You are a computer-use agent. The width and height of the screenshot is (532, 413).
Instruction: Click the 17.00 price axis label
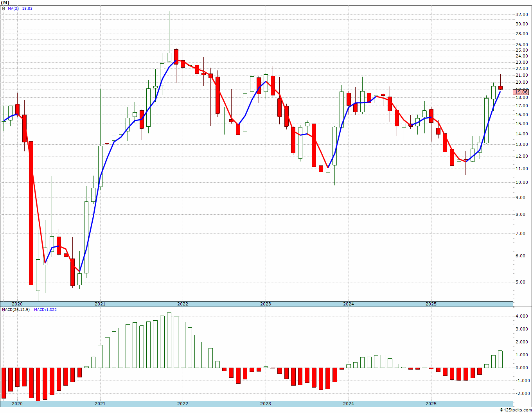(x=521, y=106)
